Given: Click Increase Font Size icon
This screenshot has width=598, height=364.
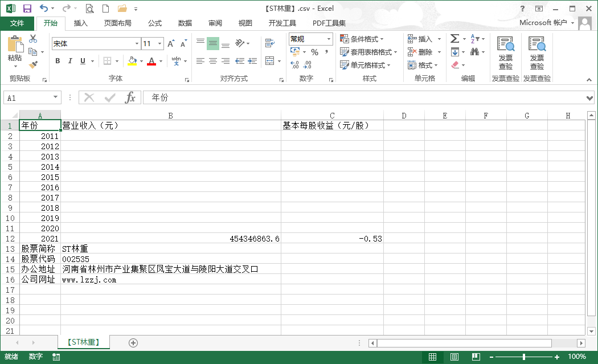Looking at the screenshot, I should [171, 44].
